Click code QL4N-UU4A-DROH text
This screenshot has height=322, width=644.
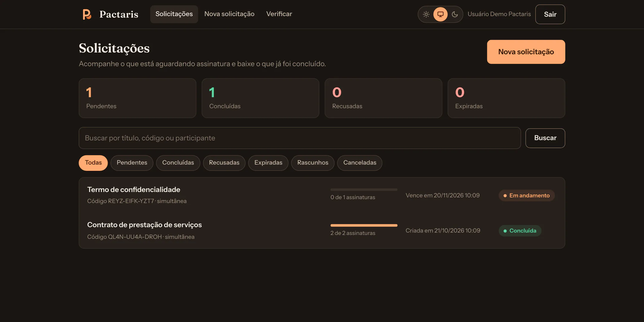(x=135, y=237)
